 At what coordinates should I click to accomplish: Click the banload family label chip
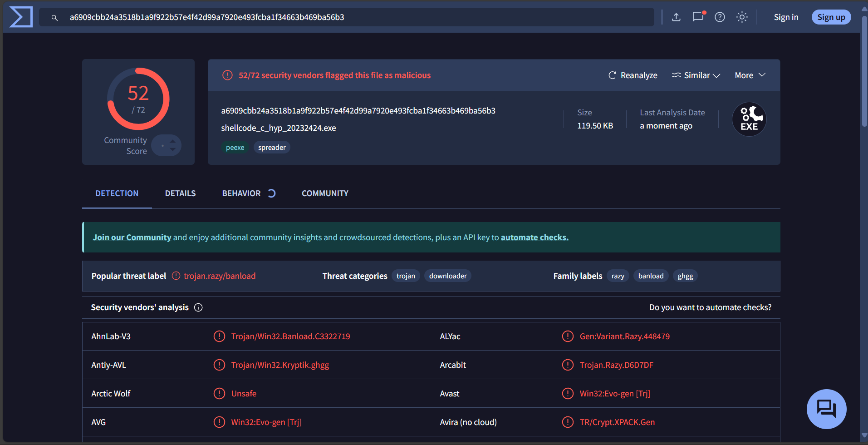(651, 276)
